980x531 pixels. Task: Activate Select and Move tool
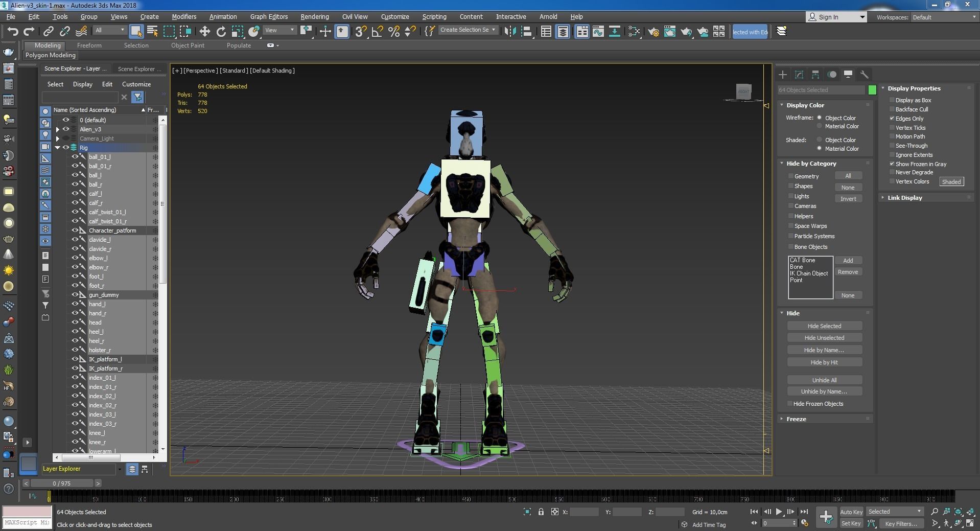[x=204, y=31]
